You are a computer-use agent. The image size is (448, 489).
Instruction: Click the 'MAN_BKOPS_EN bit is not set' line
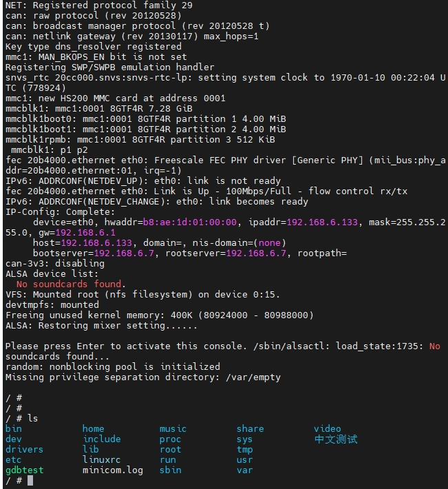(x=96, y=57)
